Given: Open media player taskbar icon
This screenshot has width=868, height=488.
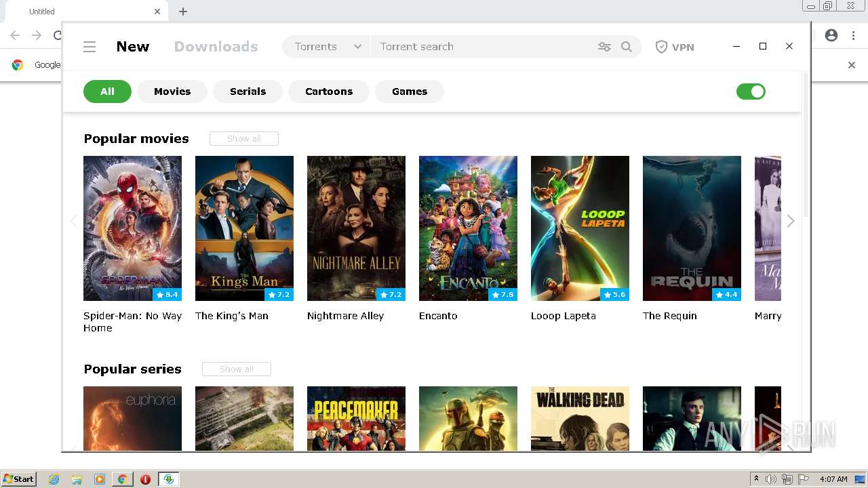Looking at the screenshot, I should click(x=100, y=479).
